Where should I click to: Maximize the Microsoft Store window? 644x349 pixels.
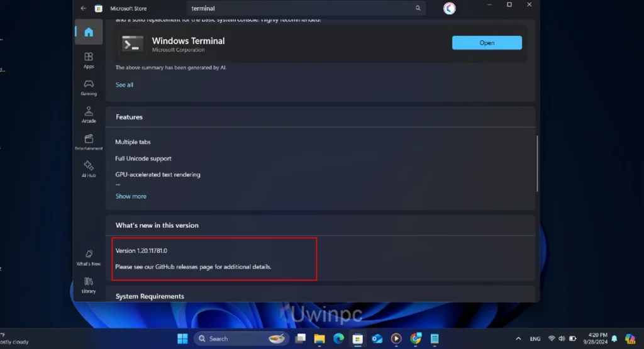(509, 4)
